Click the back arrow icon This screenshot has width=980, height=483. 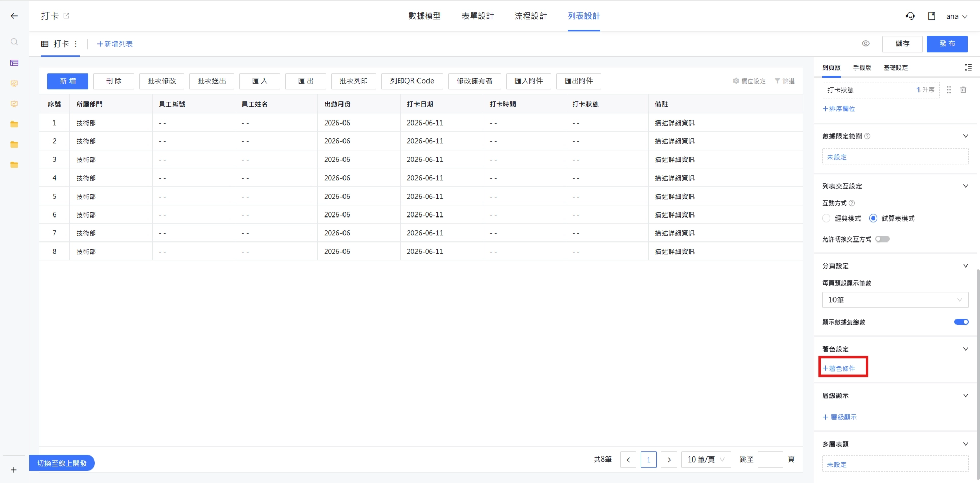(14, 16)
